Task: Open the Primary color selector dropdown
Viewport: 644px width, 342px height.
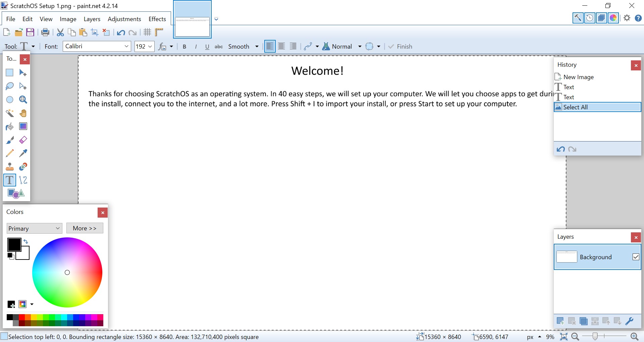Action: click(x=34, y=228)
